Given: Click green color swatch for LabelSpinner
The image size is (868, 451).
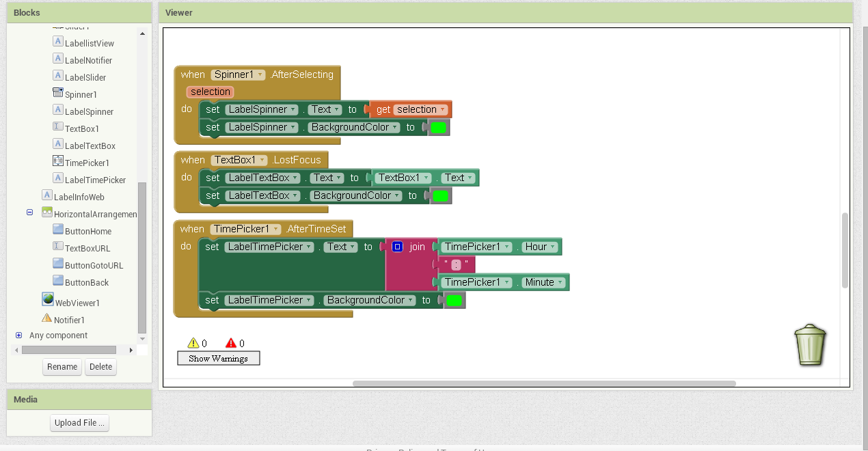Looking at the screenshot, I should (x=438, y=128).
